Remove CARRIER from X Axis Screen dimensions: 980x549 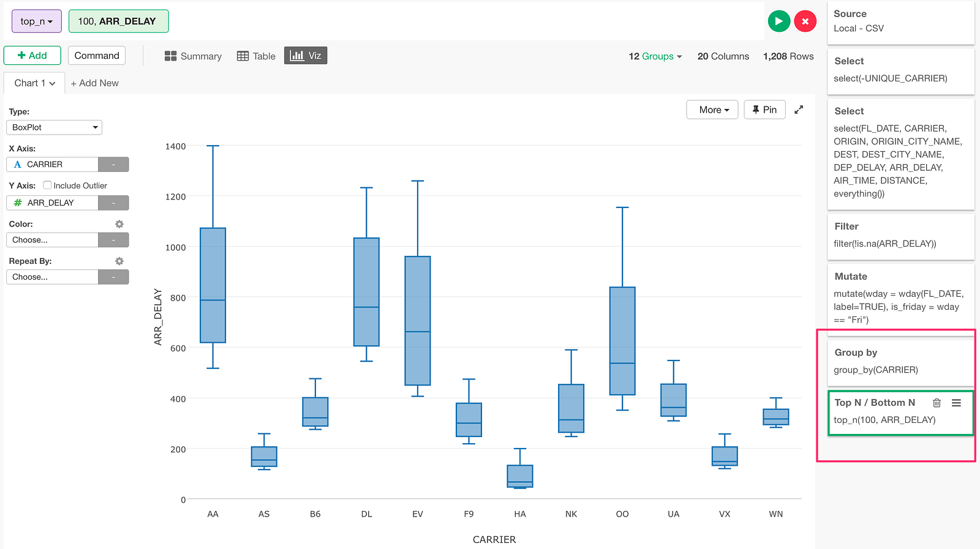(113, 165)
